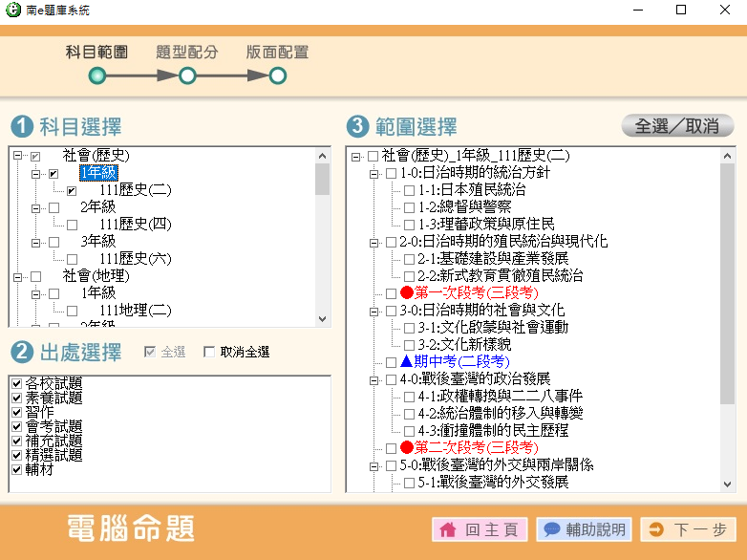This screenshot has height=560, width=747.
Task: Click the house icon on 回主頁 button
Action: (x=447, y=529)
